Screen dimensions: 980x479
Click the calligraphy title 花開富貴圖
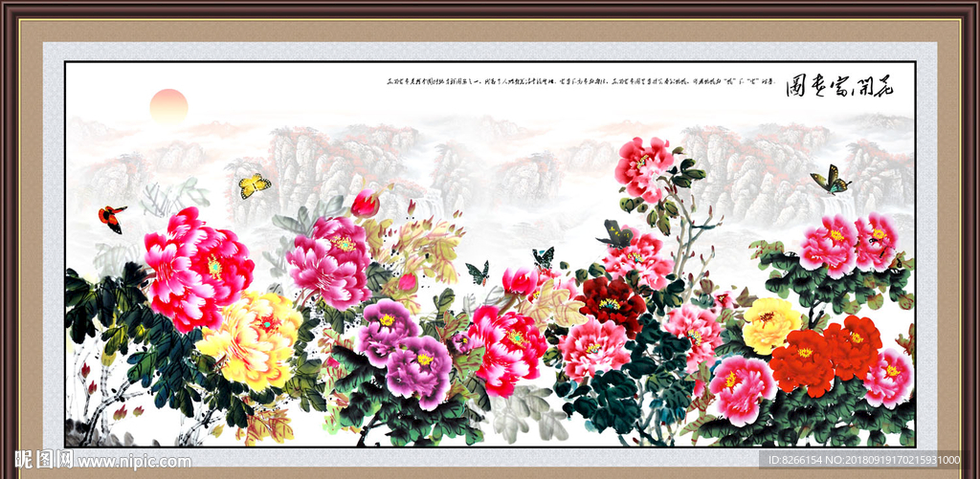(x=840, y=85)
